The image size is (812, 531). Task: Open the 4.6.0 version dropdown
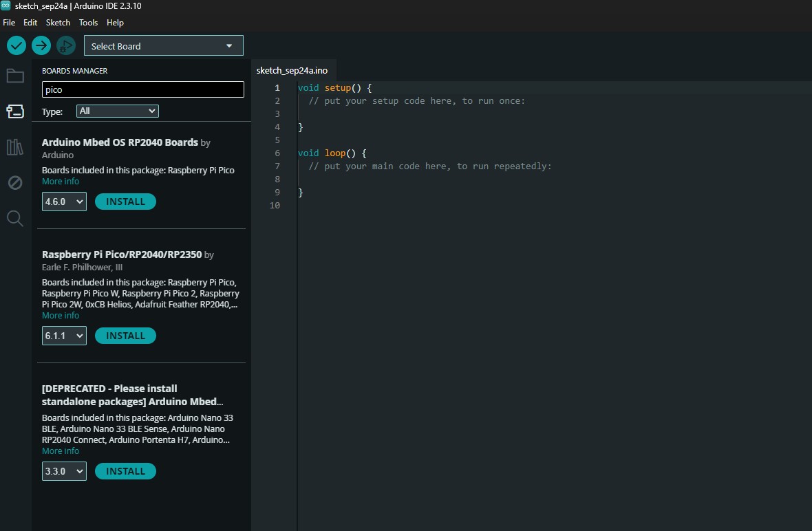pos(64,202)
